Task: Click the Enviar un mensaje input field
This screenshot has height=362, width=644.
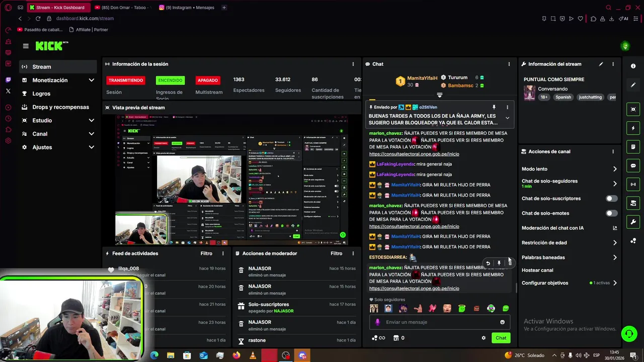Action: (440, 322)
